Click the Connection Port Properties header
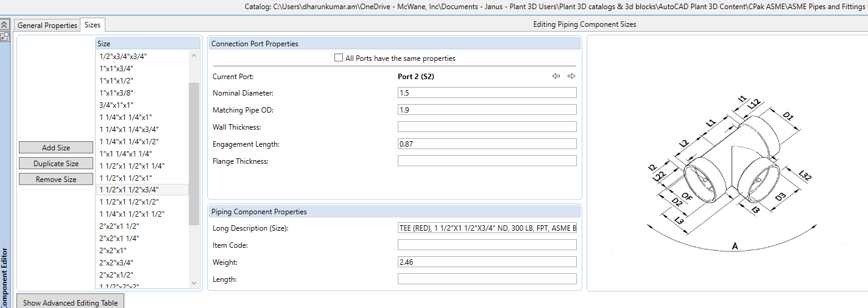Image resolution: width=868 pixels, height=308 pixels. click(395, 44)
